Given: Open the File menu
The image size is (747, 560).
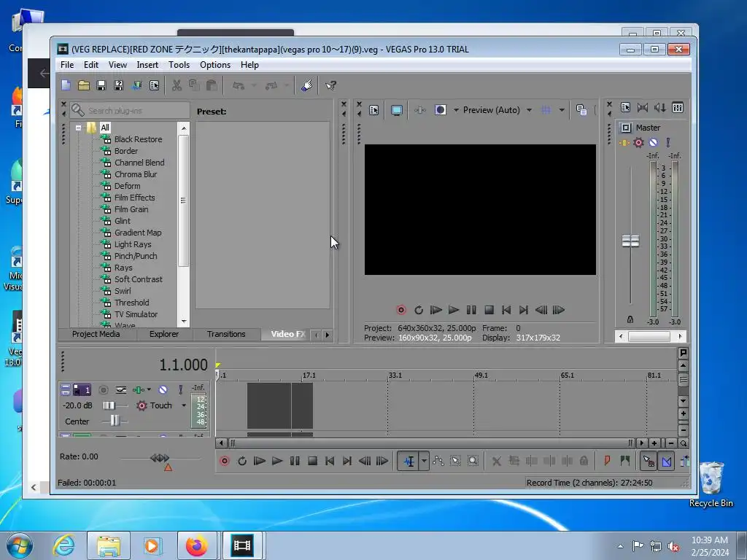Looking at the screenshot, I should pos(67,65).
